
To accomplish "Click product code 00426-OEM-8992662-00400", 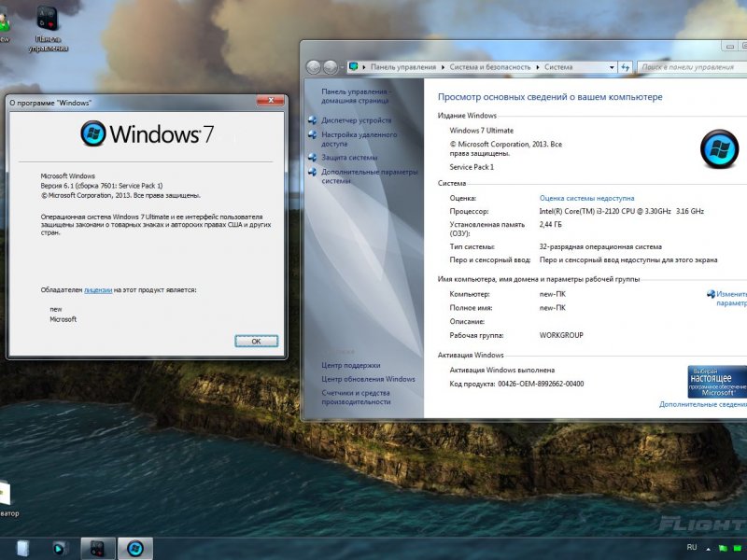I will tap(541, 384).
